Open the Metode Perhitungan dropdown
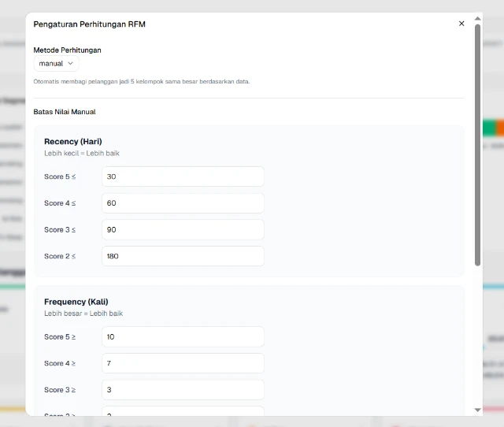The image size is (504, 427). [x=56, y=63]
